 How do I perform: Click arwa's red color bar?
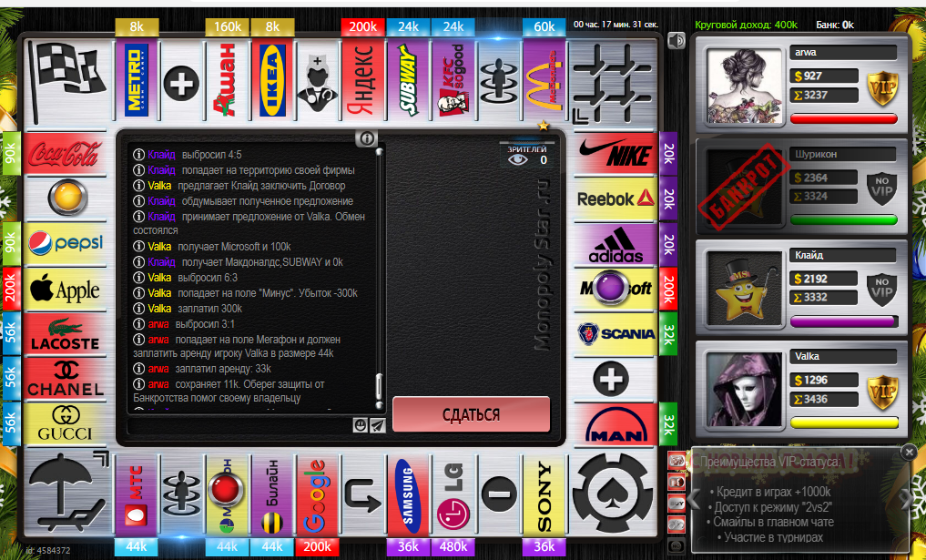(844, 118)
